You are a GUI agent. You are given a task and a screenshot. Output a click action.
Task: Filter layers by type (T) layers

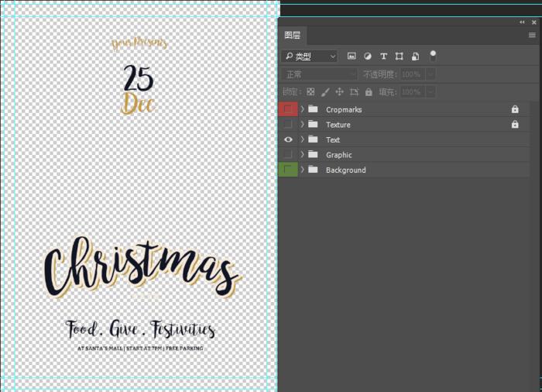pos(383,57)
